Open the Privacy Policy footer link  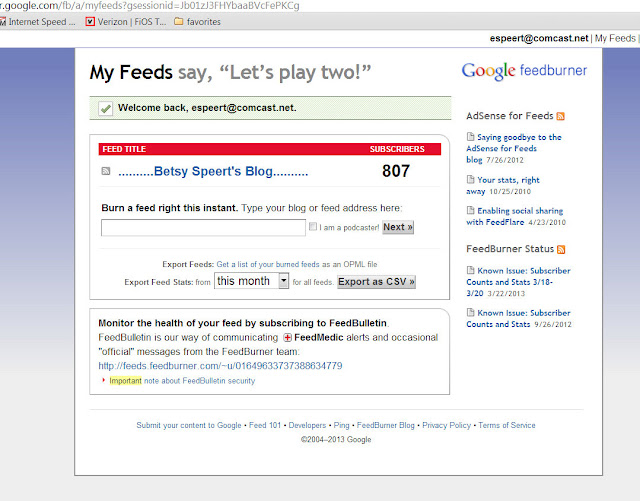pos(447,425)
